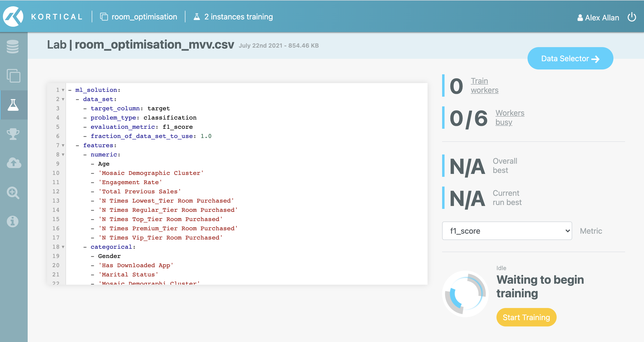Viewport: 644px width, 342px height.
Task: Click the Start Training button
Action: pyautogui.click(x=526, y=317)
